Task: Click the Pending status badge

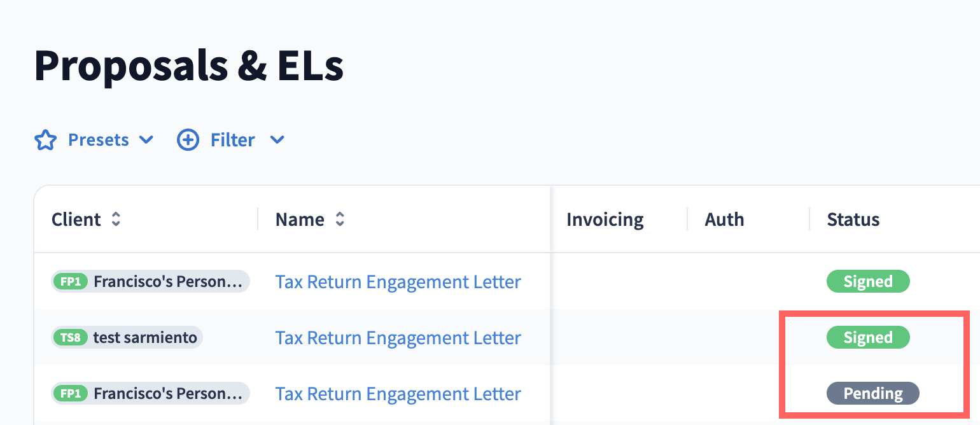Action: tap(872, 394)
